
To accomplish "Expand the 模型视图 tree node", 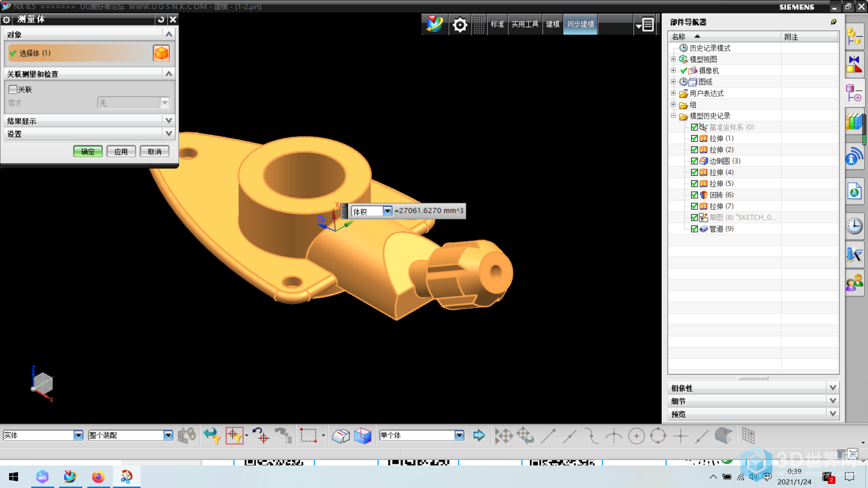I will click(673, 59).
